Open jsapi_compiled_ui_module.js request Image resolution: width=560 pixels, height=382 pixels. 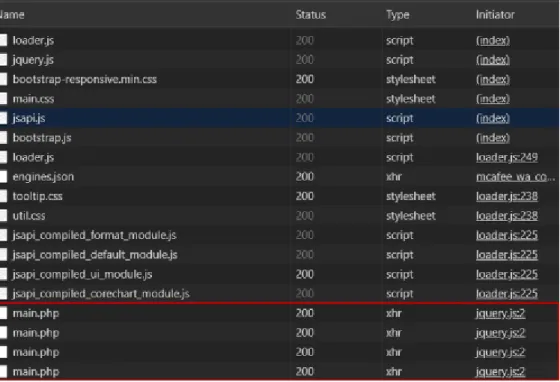coord(82,275)
